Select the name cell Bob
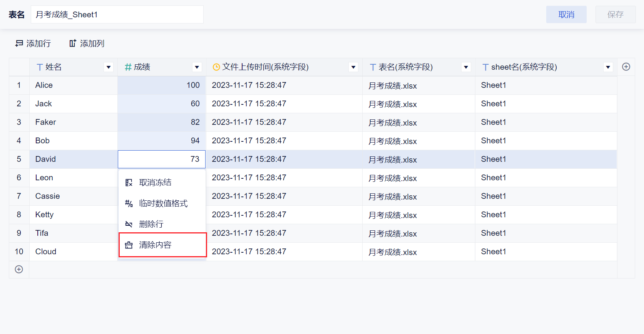Screen dimensions: 644x334 tap(74, 141)
